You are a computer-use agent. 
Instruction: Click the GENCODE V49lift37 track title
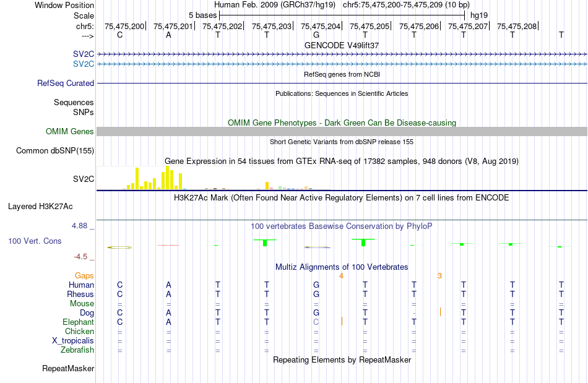pyautogui.click(x=342, y=45)
